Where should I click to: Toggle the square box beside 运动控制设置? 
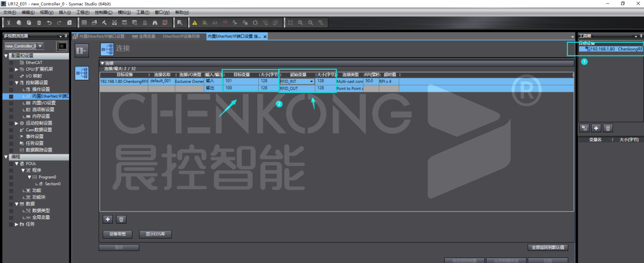click(x=11, y=123)
